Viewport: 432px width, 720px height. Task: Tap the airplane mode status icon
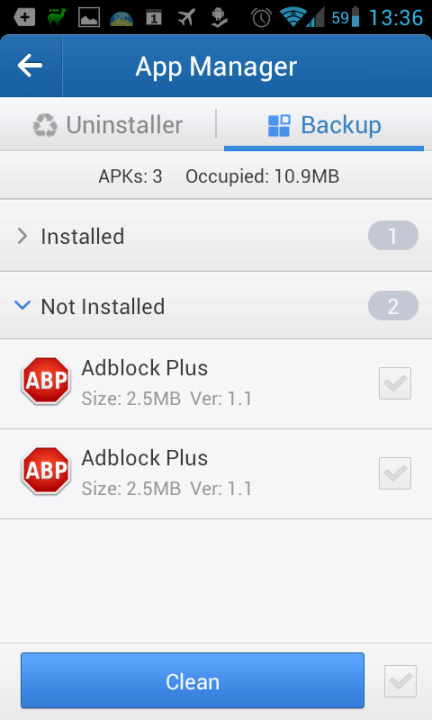tap(186, 18)
